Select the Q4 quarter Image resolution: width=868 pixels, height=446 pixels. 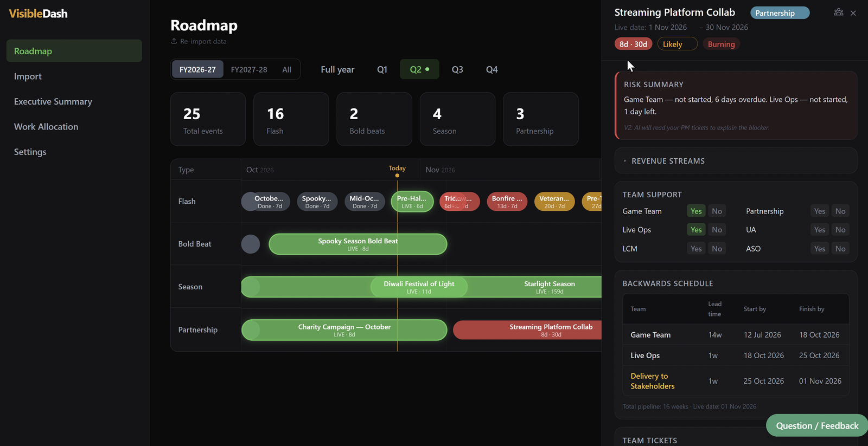(492, 69)
